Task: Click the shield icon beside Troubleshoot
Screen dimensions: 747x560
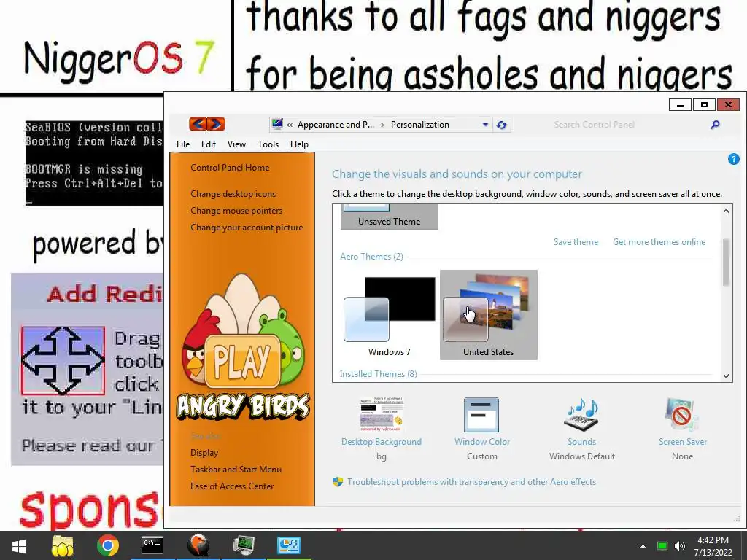Action: [338, 482]
